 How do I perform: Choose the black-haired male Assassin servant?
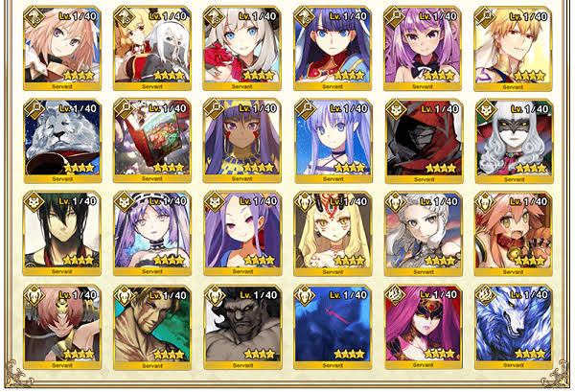click(x=61, y=233)
